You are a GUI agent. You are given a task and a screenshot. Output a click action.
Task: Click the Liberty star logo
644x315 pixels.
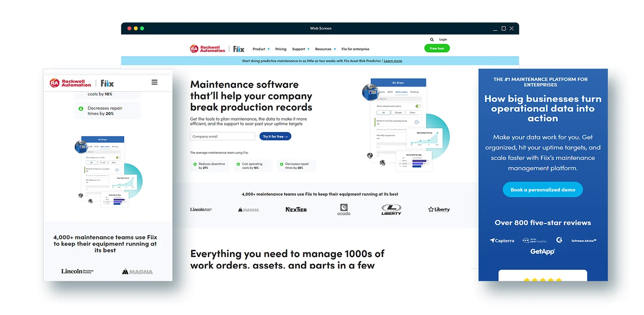pyautogui.click(x=439, y=210)
